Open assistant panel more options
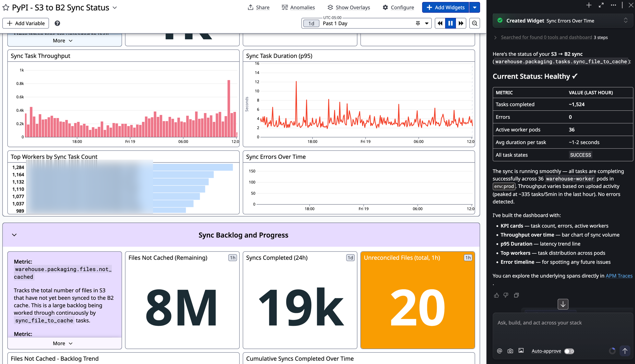The width and height of the screenshot is (635, 364). [613, 5]
